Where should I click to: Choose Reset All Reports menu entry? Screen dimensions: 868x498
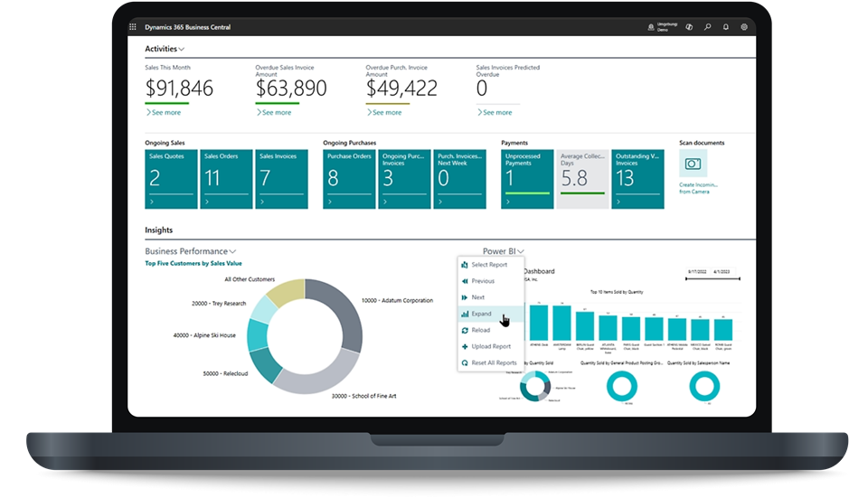click(x=490, y=363)
